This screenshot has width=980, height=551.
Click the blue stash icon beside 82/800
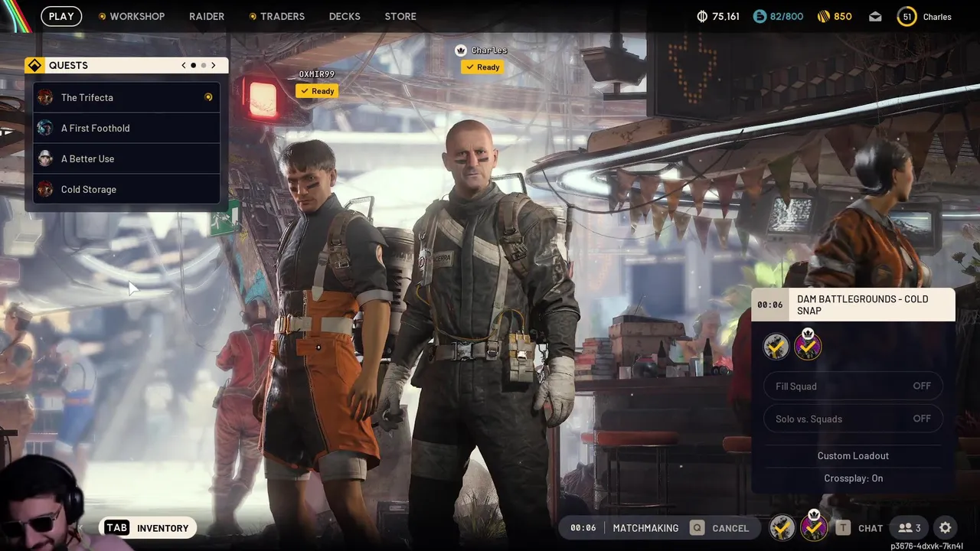[759, 16]
